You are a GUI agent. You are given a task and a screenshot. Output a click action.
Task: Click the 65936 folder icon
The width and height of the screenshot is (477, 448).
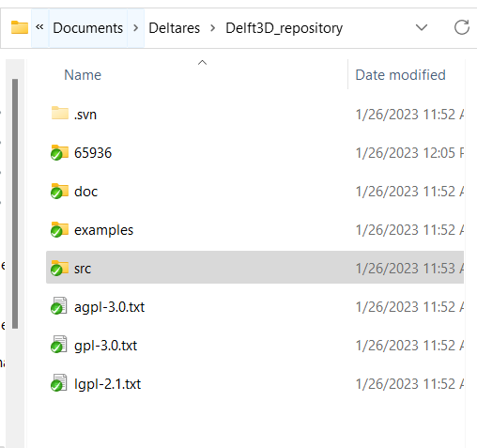pyautogui.click(x=59, y=152)
